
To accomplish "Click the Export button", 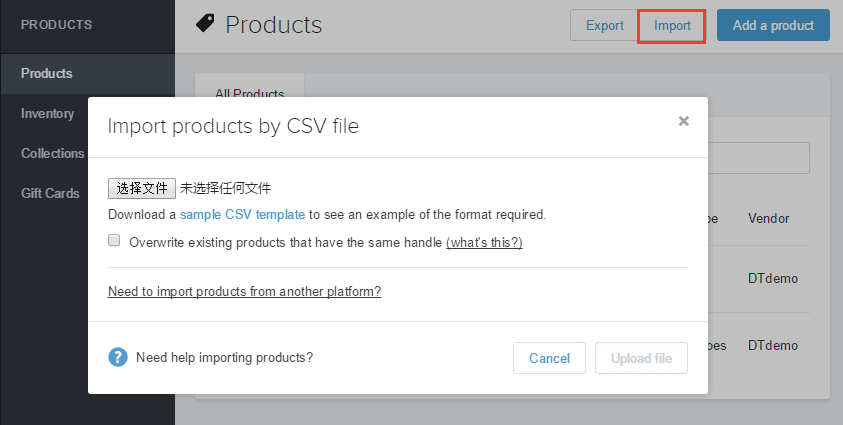I will pyautogui.click(x=604, y=25).
